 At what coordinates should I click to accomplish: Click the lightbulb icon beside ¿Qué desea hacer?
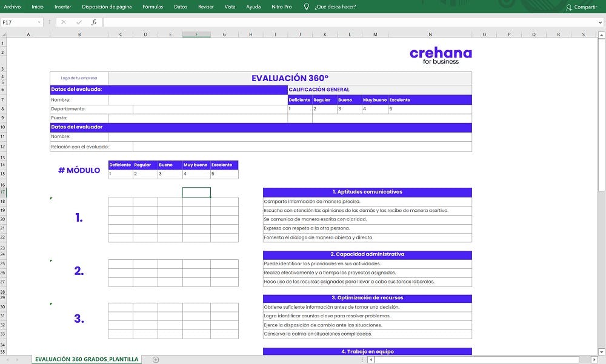click(307, 7)
